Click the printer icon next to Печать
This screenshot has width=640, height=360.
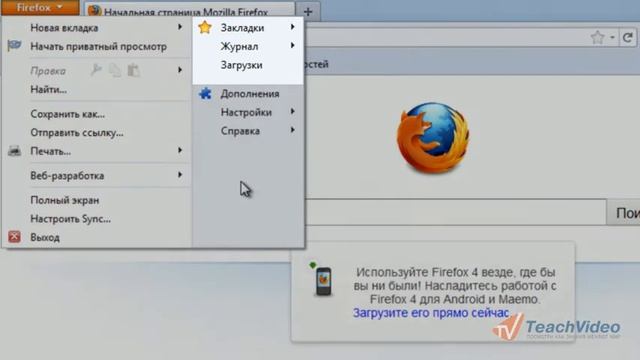[15, 151]
